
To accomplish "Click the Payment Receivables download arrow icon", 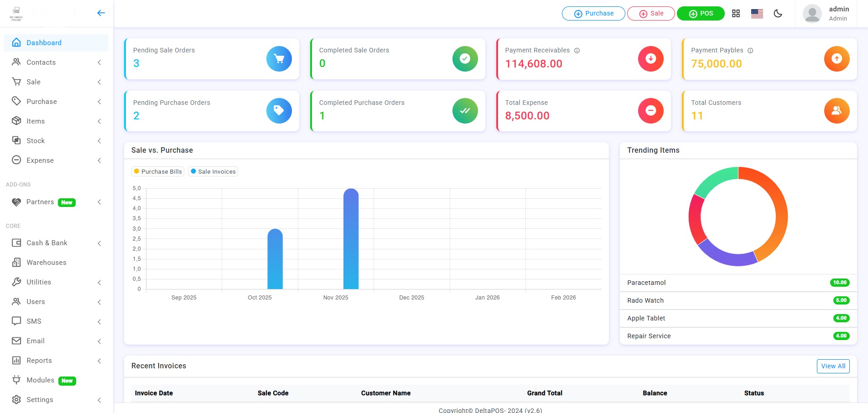I will pyautogui.click(x=650, y=59).
